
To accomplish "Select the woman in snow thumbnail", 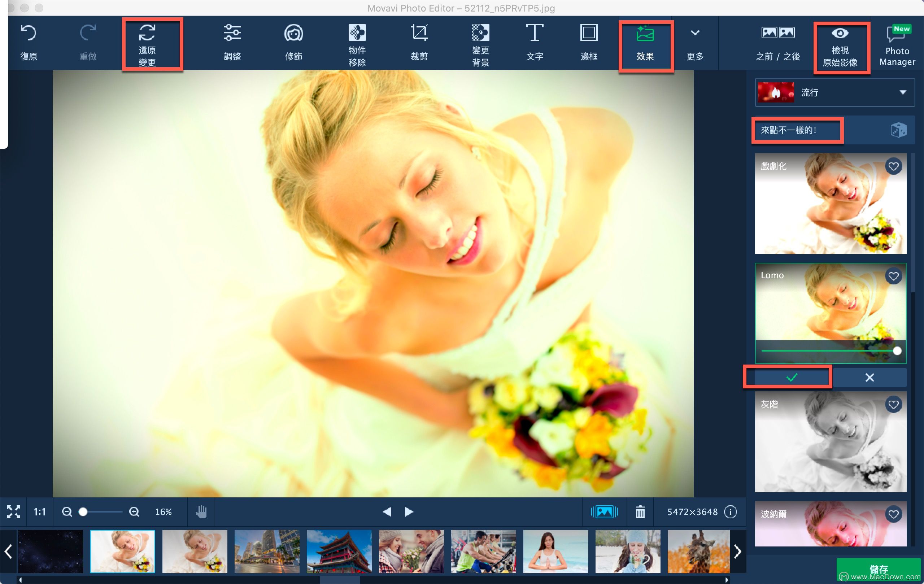I will (x=627, y=552).
